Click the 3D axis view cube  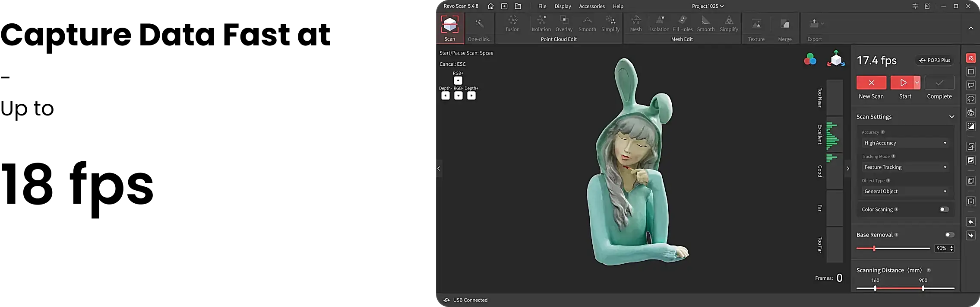pyautogui.click(x=836, y=59)
